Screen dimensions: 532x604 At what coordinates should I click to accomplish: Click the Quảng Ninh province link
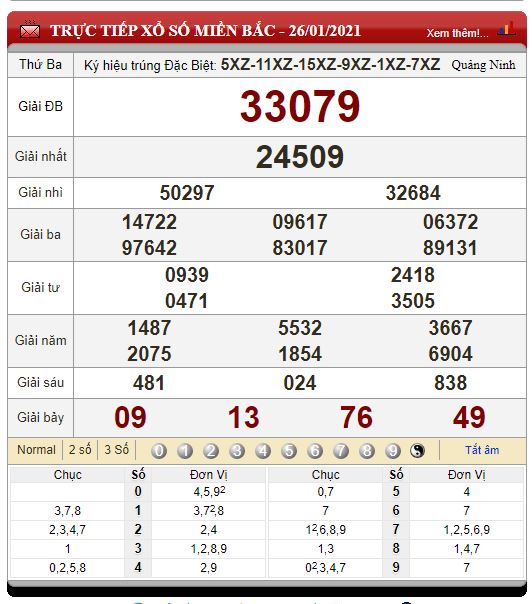tap(483, 65)
